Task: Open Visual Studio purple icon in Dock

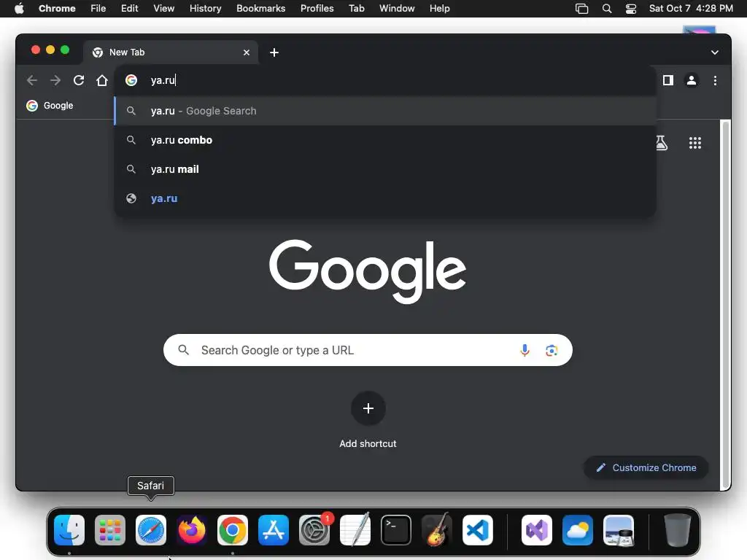Action: coord(537,530)
